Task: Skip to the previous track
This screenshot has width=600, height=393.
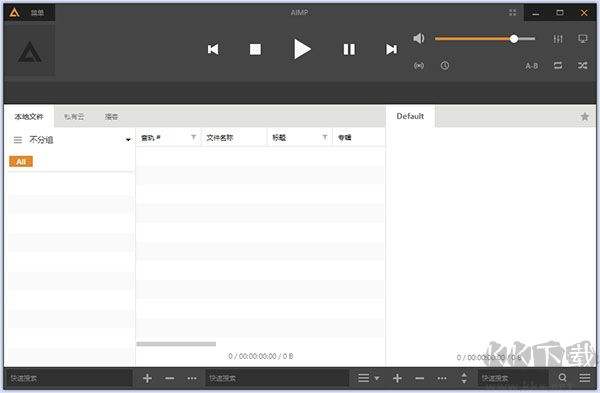Action: pyautogui.click(x=213, y=49)
